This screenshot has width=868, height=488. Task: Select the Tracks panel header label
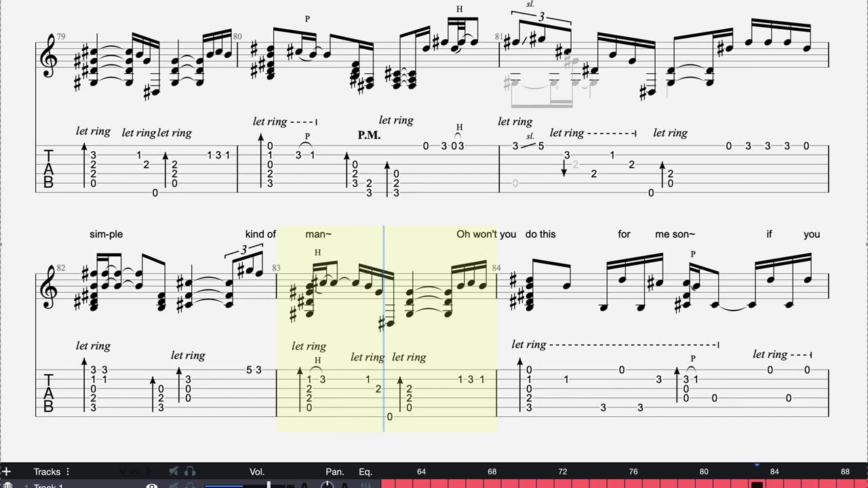pos(47,472)
